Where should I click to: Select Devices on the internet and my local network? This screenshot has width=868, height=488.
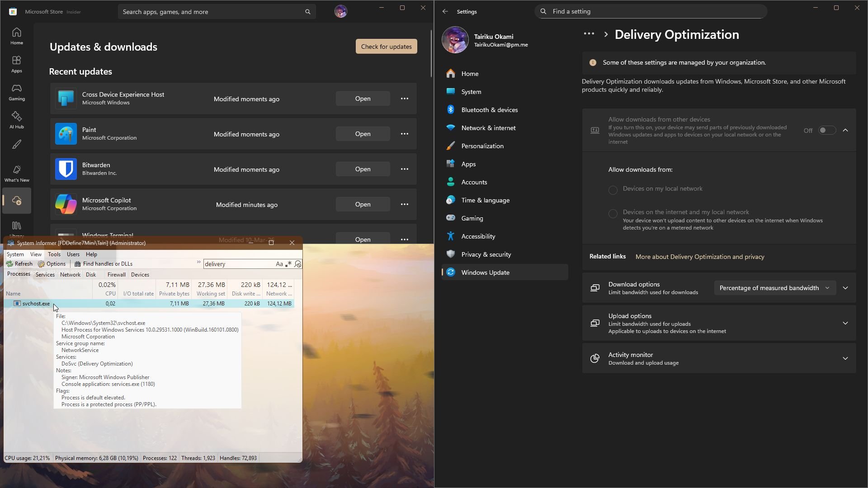coord(613,214)
